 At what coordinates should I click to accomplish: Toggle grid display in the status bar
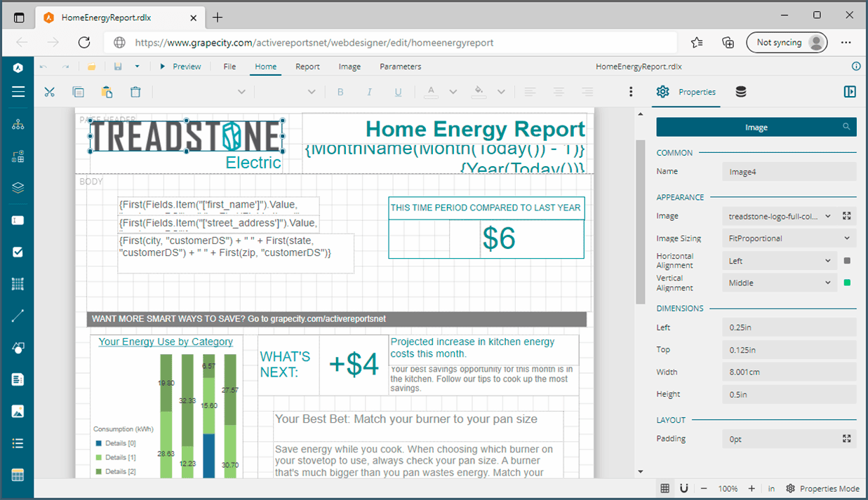click(x=665, y=488)
